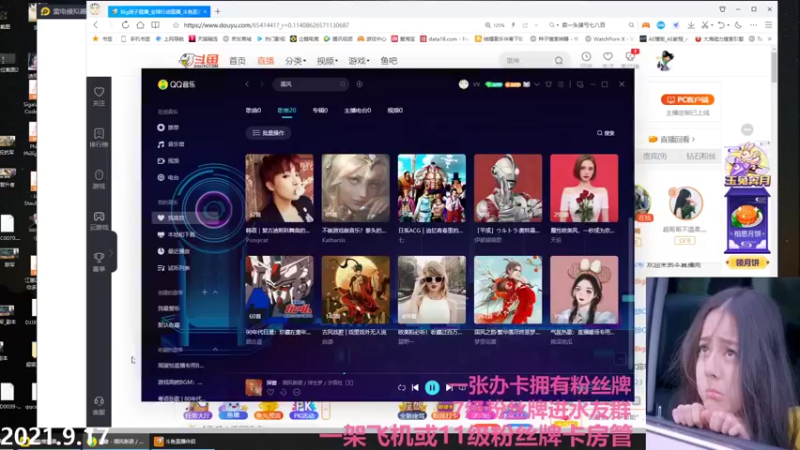The image size is (800, 450).
Task: Open 客服 headset in Douyu sidebar
Action: (99, 406)
